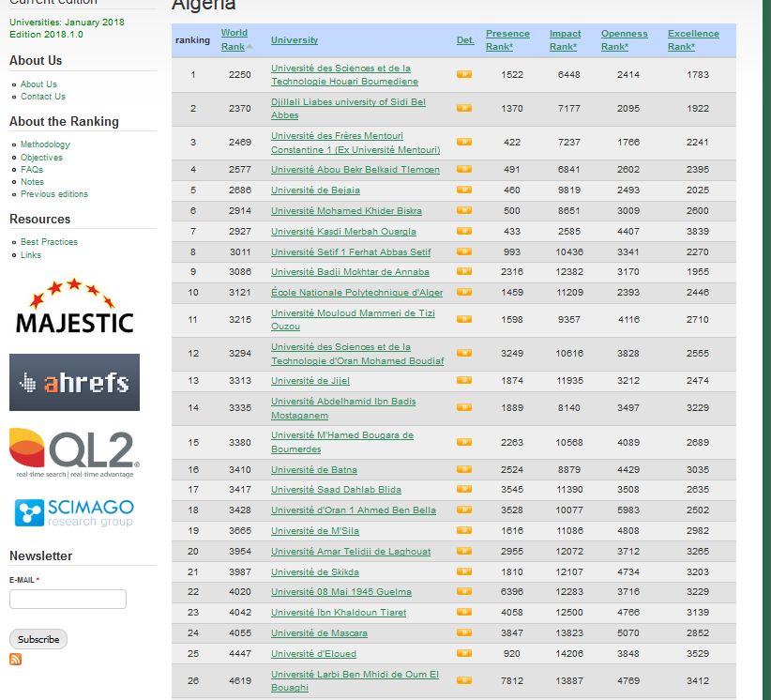Sort table by Openness Rank column
The width and height of the screenshot is (771, 700).
pyautogui.click(x=624, y=39)
